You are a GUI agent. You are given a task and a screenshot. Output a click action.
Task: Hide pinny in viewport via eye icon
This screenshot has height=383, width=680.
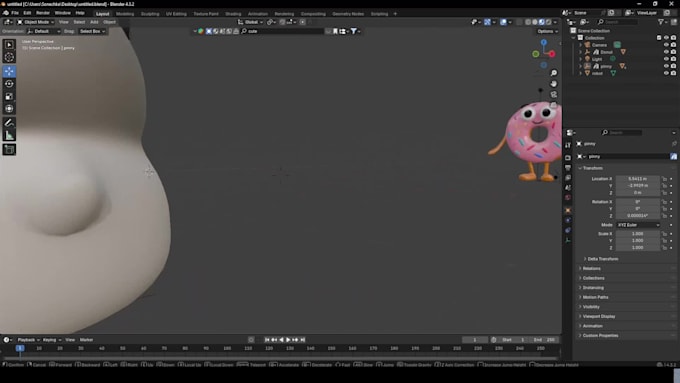[666, 66]
